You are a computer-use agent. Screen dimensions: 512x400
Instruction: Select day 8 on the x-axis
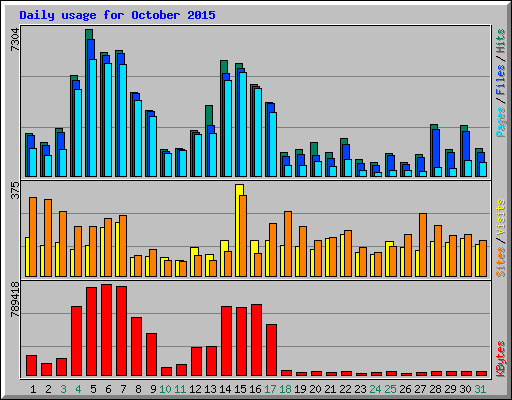[x=138, y=389]
